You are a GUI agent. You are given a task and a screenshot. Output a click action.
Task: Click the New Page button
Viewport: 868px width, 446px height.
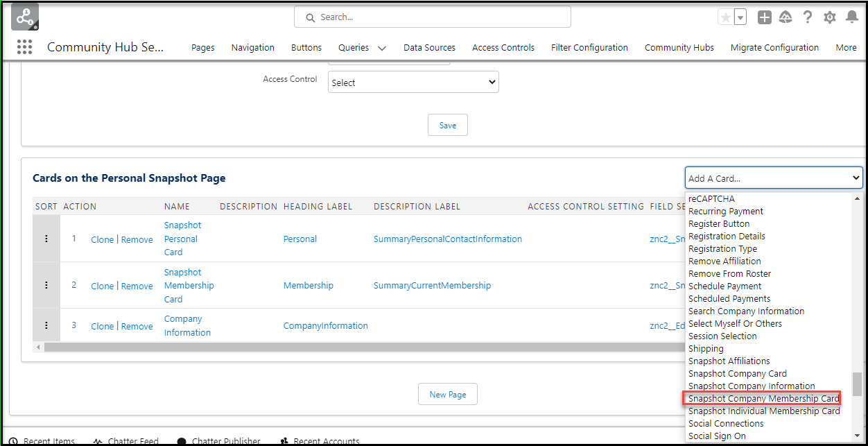tap(448, 395)
